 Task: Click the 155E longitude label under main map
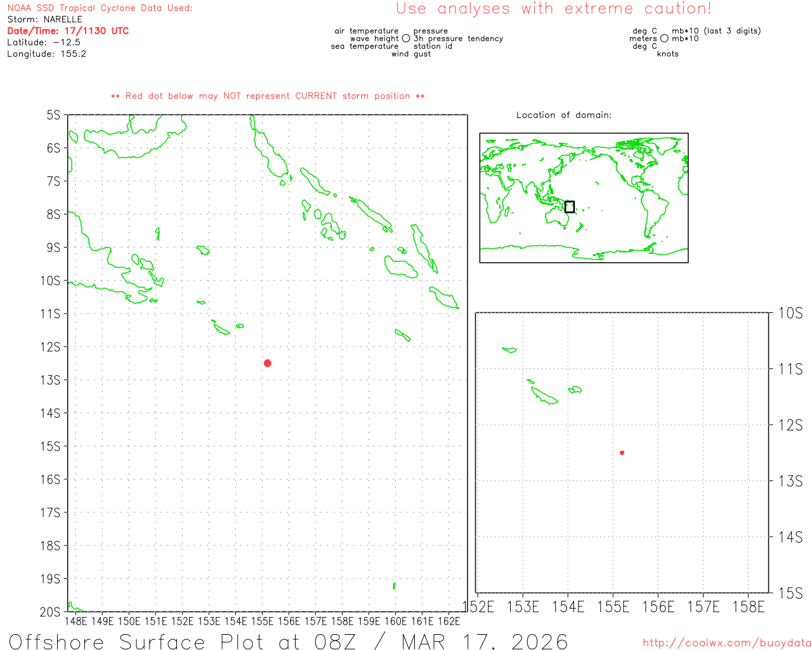pos(262,621)
